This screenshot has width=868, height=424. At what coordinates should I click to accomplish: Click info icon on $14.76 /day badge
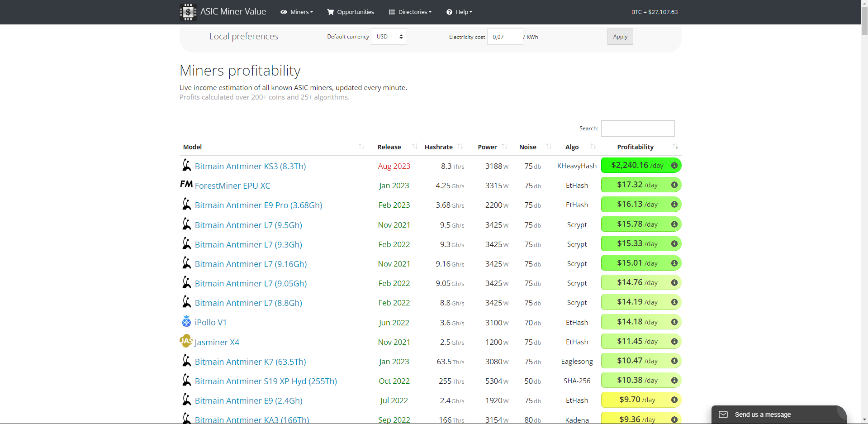tap(674, 283)
